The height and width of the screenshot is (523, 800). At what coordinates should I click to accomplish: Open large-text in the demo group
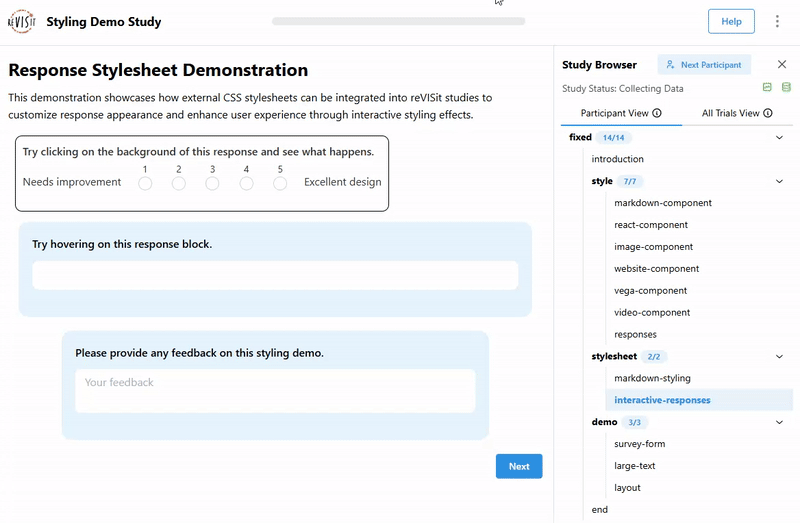[635, 466]
